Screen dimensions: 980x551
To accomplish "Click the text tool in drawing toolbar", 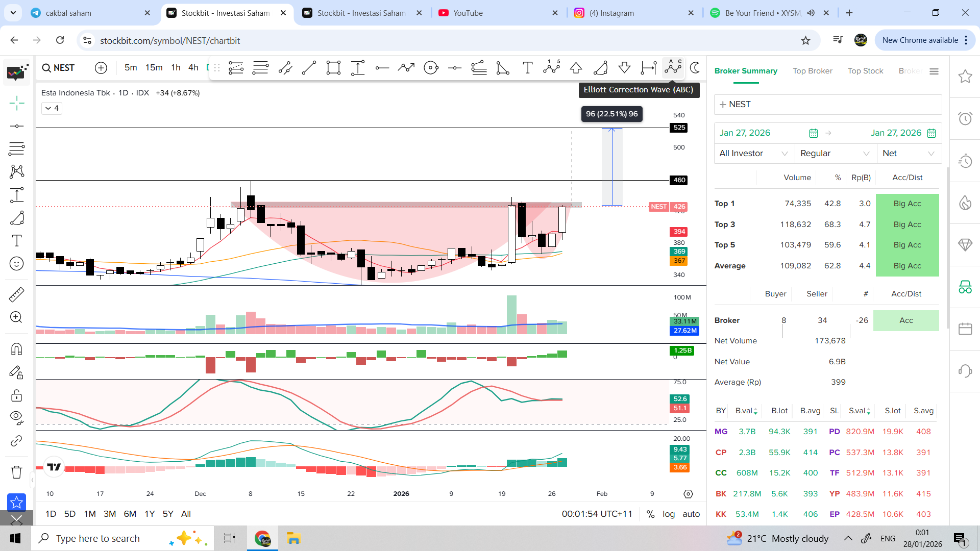I will 527,67.
